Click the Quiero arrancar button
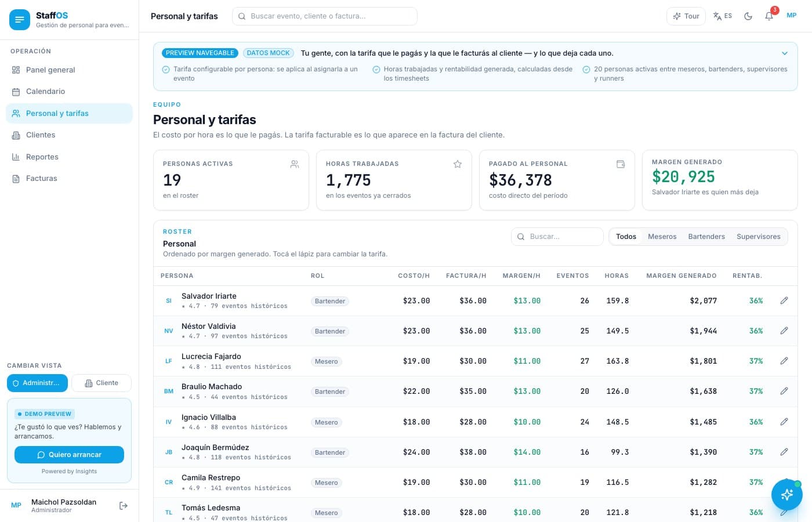The width and height of the screenshot is (812, 522). click(x=69, y=455)
